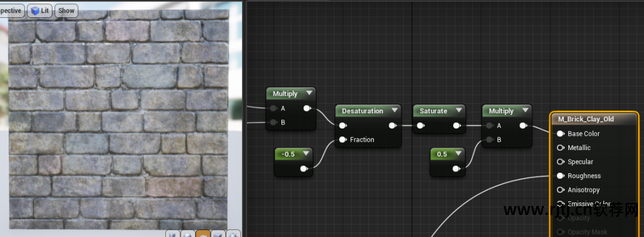Click the Anisotropy input pin
This screenshot has height=237, width=644.
point(561,190)
